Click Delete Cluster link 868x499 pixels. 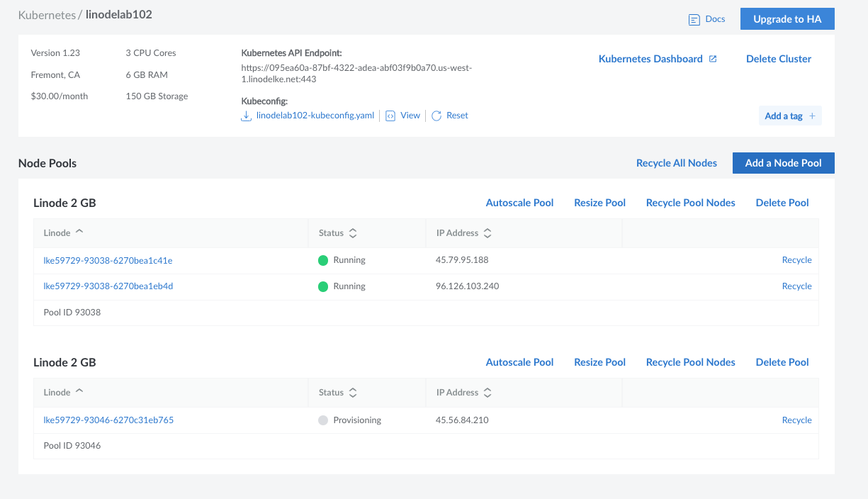[779, 59]
